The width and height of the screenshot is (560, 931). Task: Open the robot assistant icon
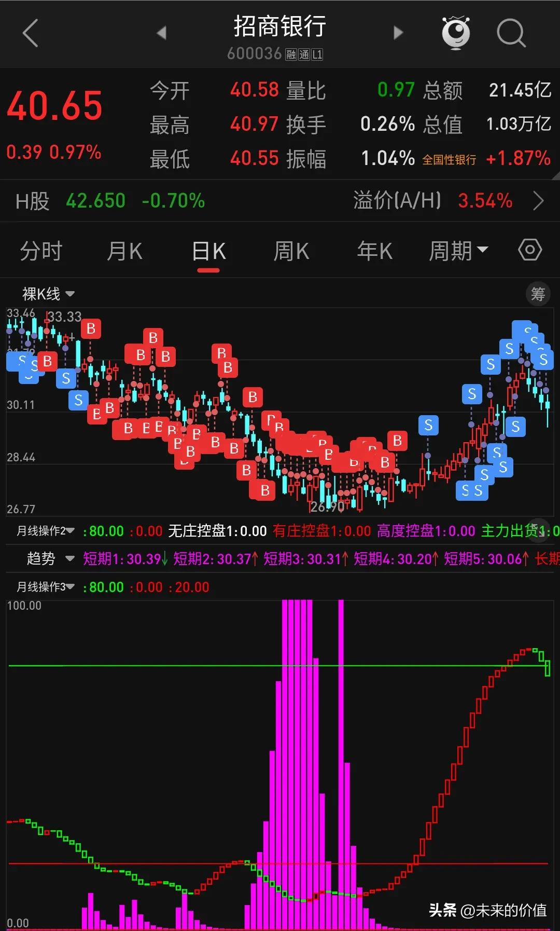tap(456, 33)
